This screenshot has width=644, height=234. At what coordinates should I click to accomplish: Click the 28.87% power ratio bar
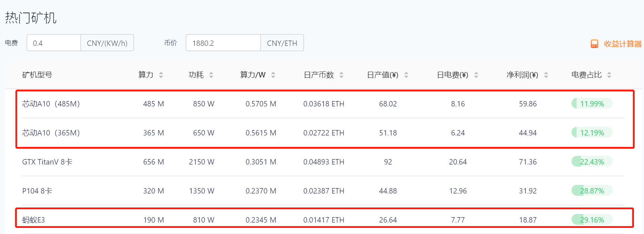pyautogui.click(x=592, y=191)
